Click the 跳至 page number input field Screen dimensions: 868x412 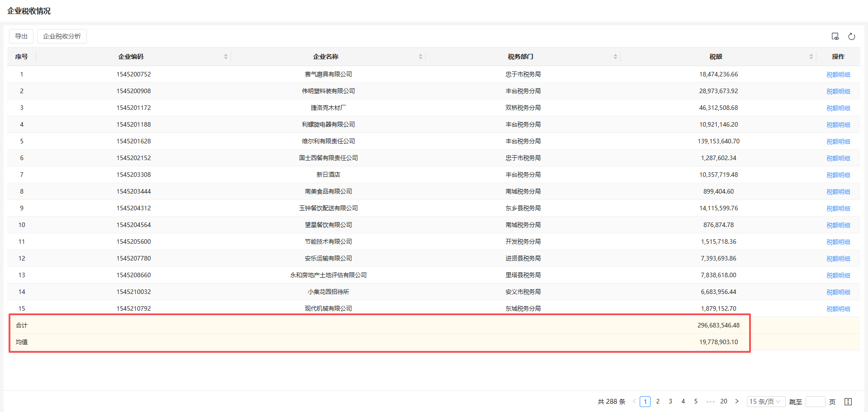point(815,402)
